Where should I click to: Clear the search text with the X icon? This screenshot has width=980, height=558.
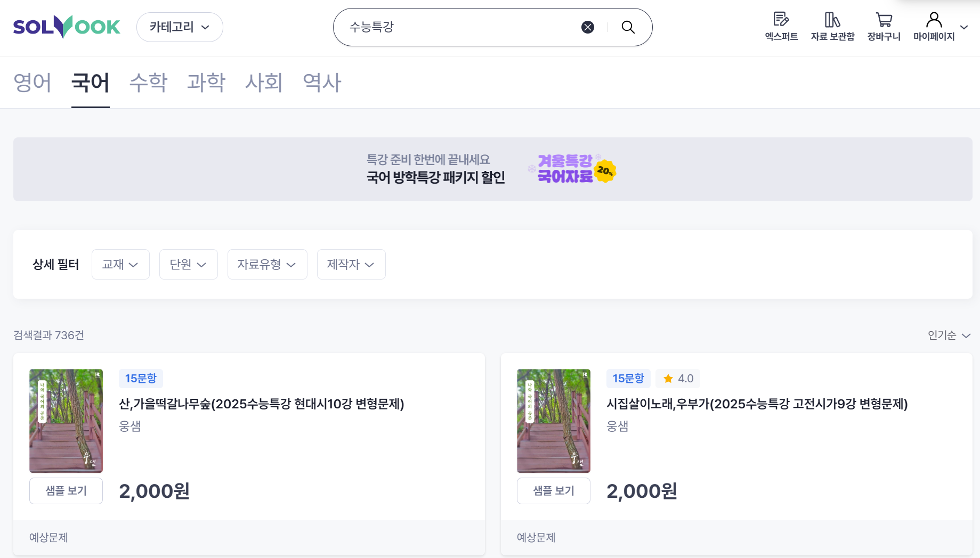click(x=588, y=27)
